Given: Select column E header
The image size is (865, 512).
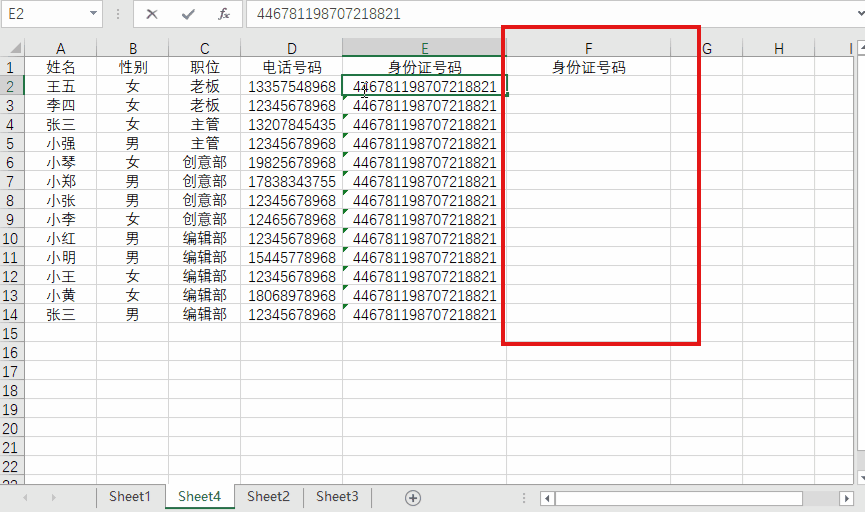Looking at the screenshot, I should (424, 48).
